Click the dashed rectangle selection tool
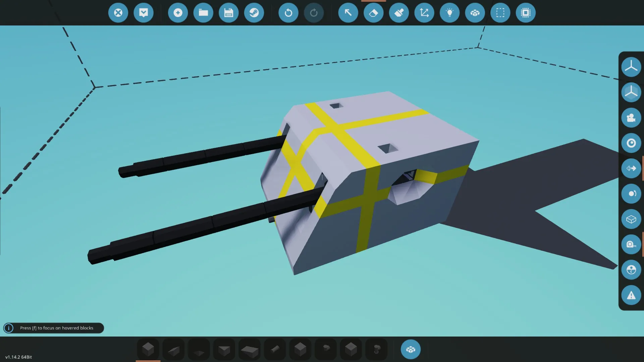The width and height of the screenshot is (644, 362). tap(500, 13)
